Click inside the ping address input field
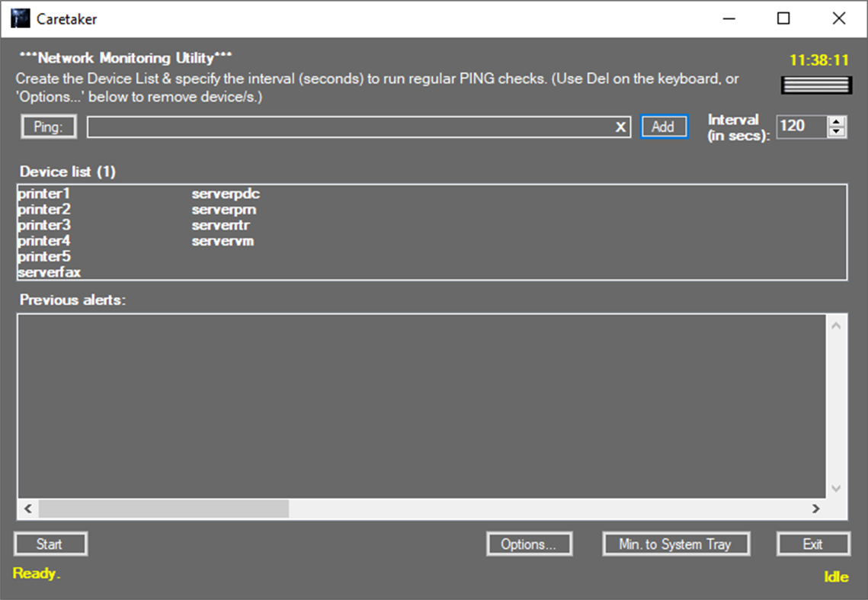868x600 pixels. pyautogui.click(x=343, y=127)
